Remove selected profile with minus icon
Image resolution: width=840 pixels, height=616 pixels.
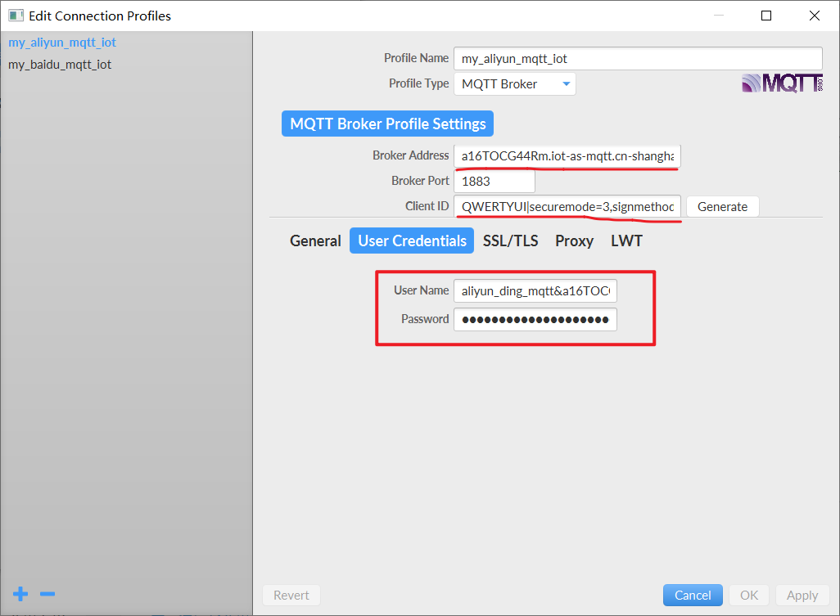pyautogui.click(x=47, y=594)
